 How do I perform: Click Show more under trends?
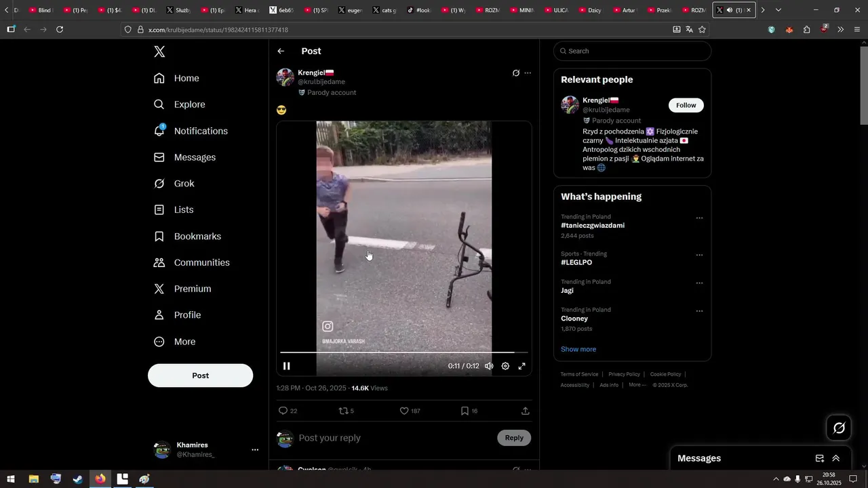coord(578,349)
